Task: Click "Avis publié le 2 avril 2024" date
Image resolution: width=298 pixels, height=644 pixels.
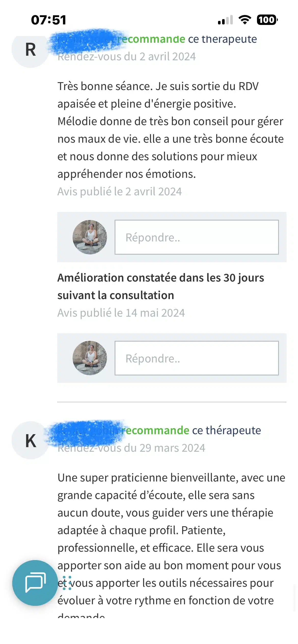Action: click(119, 192)
